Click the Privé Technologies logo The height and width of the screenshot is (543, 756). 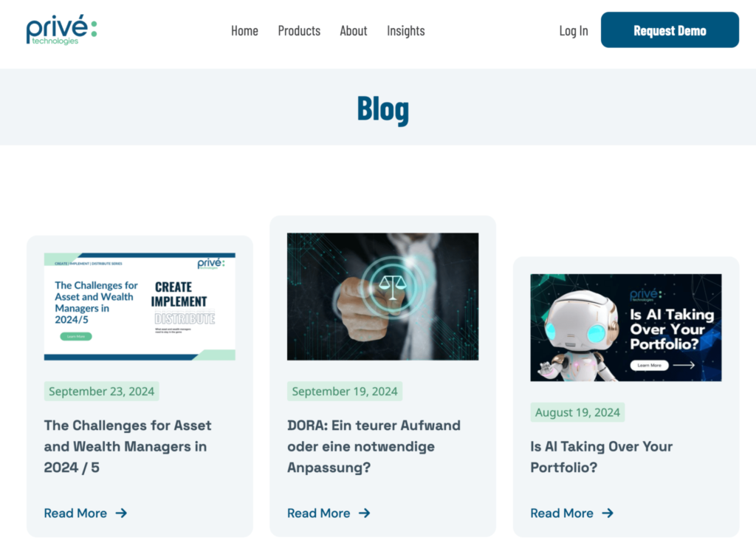62,30
